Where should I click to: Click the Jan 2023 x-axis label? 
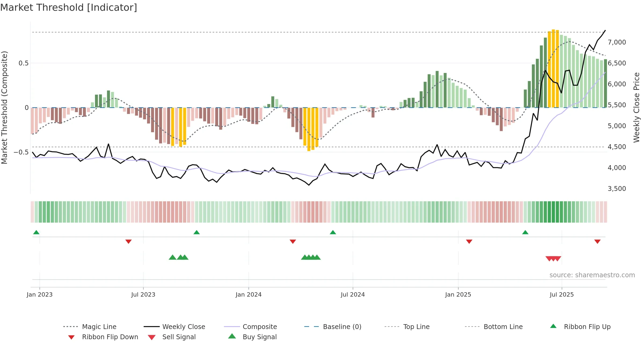[x=40, y=294]
